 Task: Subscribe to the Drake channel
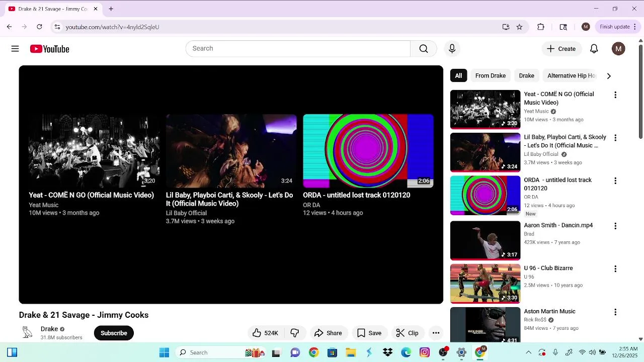(x=114, y=333)
